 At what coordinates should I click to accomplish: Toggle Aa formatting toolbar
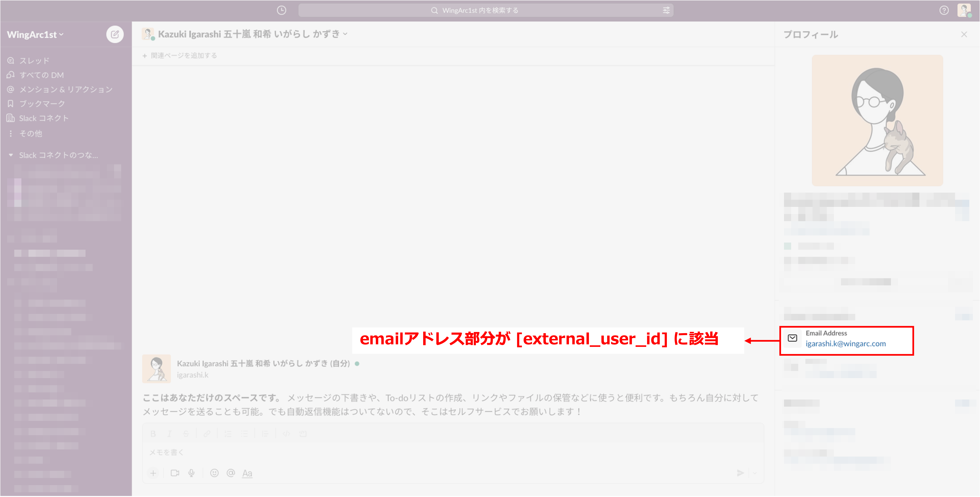pos(247,473)
